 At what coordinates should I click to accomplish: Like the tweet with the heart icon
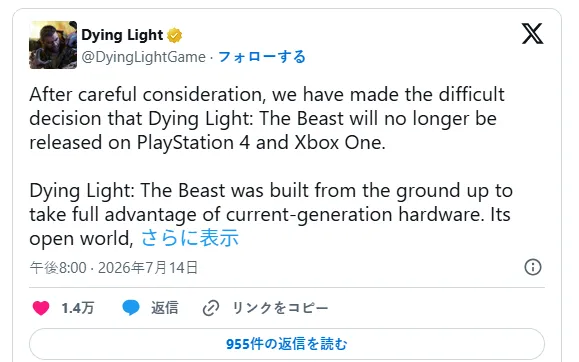[41, 308]
